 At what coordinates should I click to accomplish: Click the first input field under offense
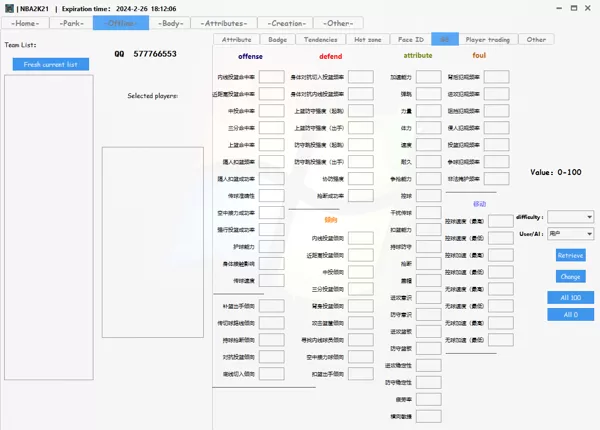(x=272, y=77)
